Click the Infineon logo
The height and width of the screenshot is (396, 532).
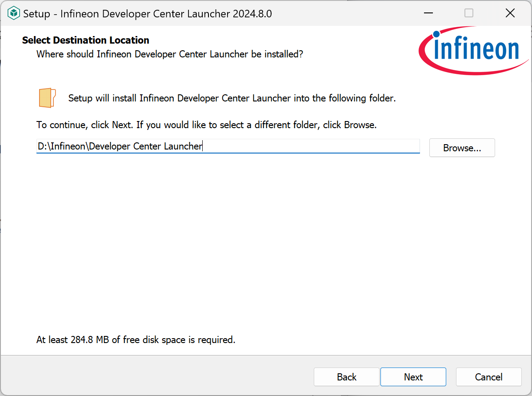(x=473, y=51)
